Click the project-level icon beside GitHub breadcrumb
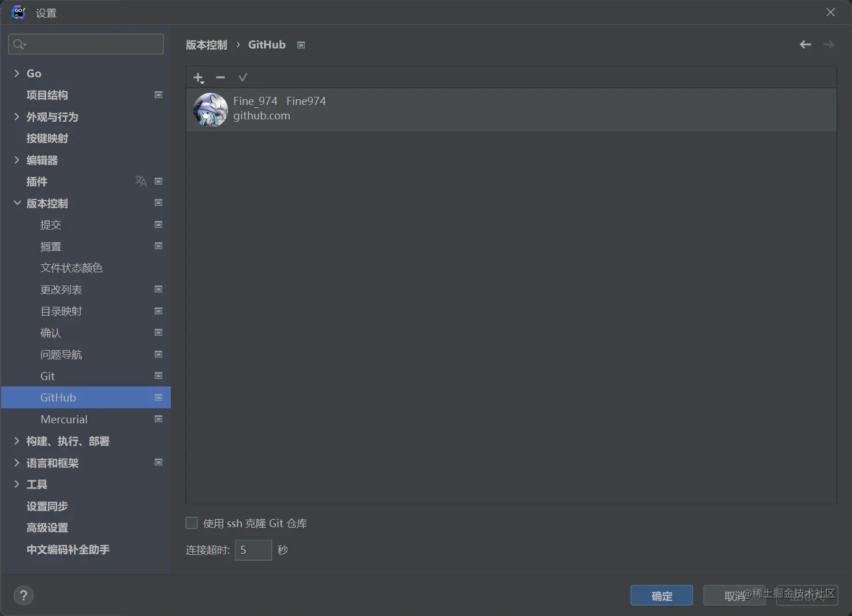 click(x=301, y=45)
